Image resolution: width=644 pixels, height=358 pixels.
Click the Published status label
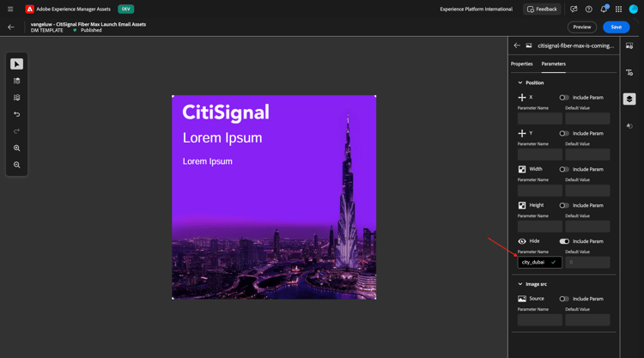tap(91, 30)
